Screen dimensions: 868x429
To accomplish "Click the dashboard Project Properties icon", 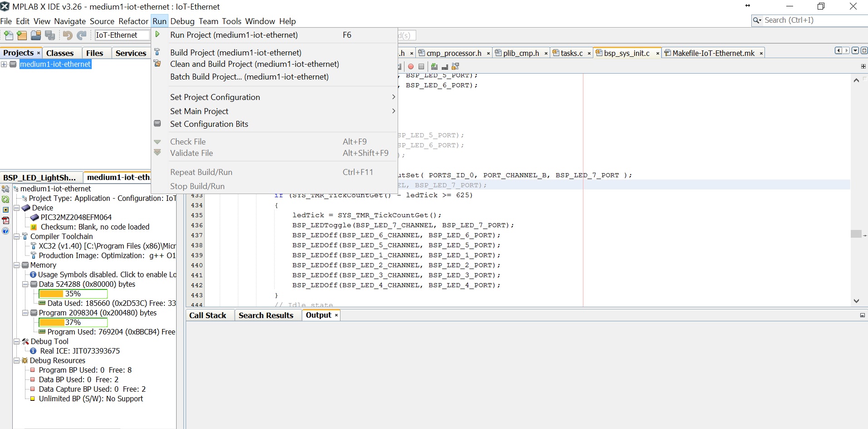I will (x=5, y=189).
